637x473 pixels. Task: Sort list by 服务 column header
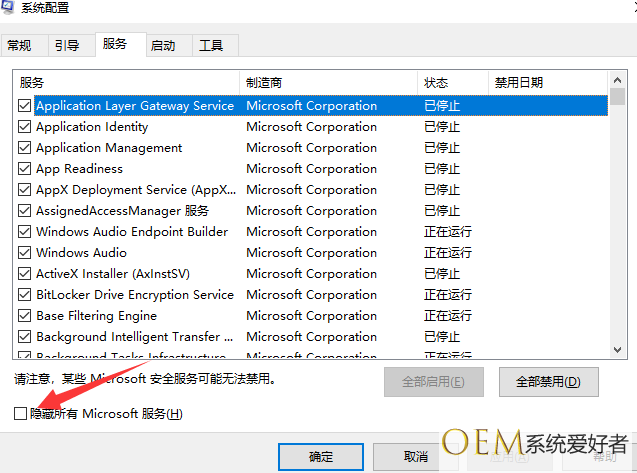point(125,82)
